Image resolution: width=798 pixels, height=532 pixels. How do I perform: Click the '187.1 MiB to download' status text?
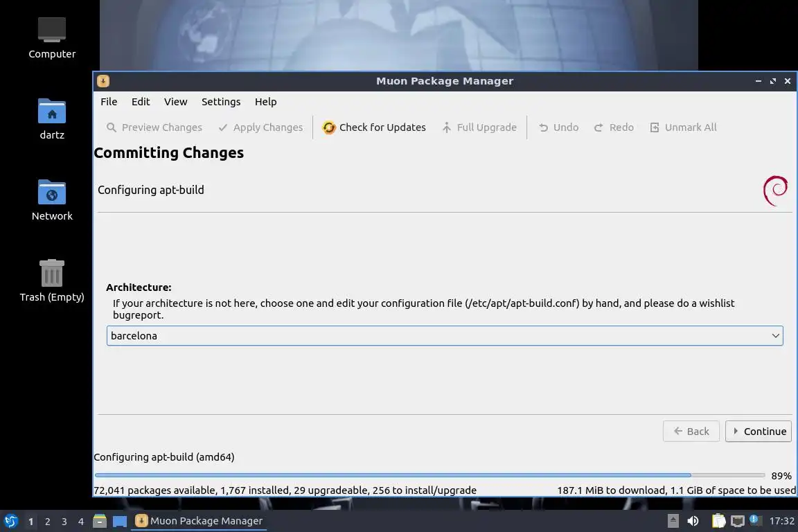612,490
